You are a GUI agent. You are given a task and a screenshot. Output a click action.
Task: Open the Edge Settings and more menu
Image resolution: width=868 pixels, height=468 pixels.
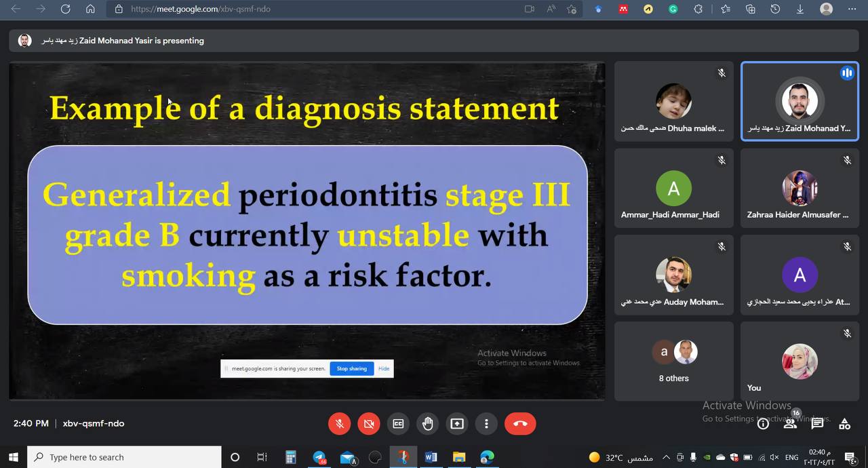click(x=852, y=9)
